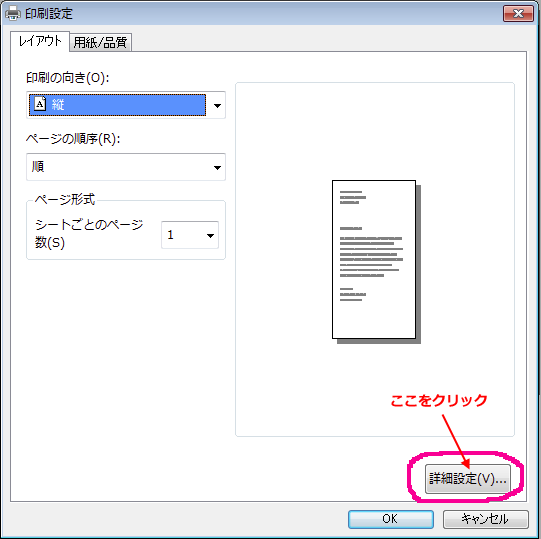541x539 pixels.
Task: Click the 順 page order value field
Action: [126, 167]
